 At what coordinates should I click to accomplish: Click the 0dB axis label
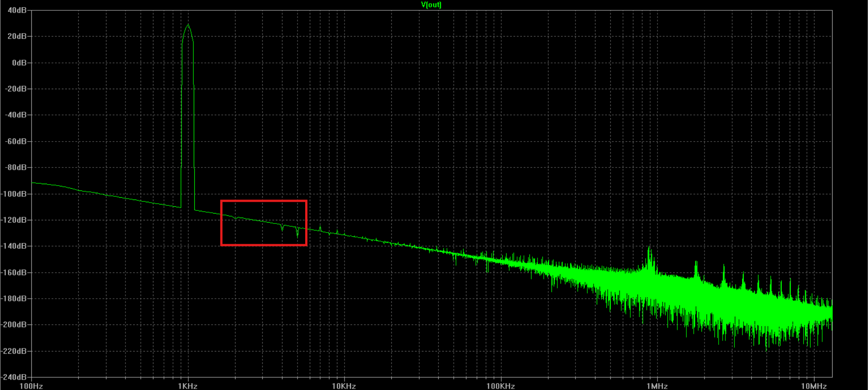click(x=19, y=62)
